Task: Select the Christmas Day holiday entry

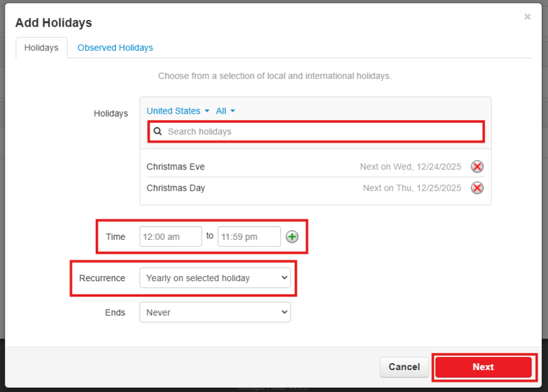Action: pos(175,188)
